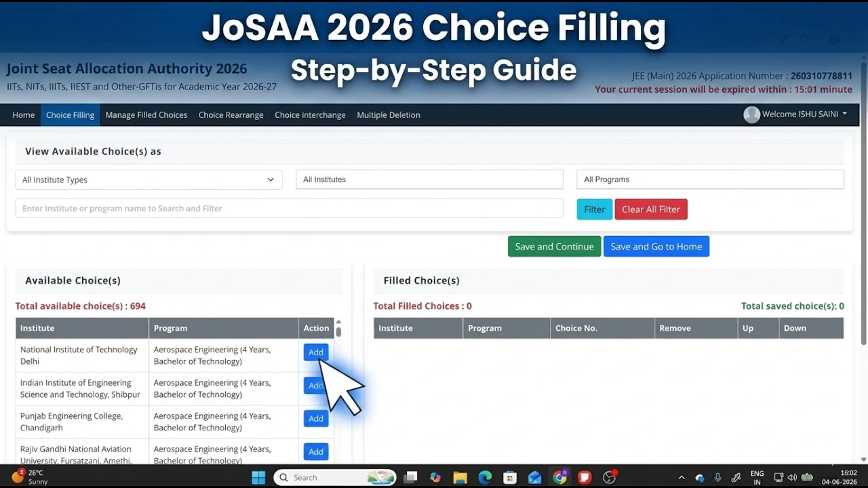The width and height of the screenshot is (868, 488).
Task: Open the Windows Start menu
Action: [258, 477]
